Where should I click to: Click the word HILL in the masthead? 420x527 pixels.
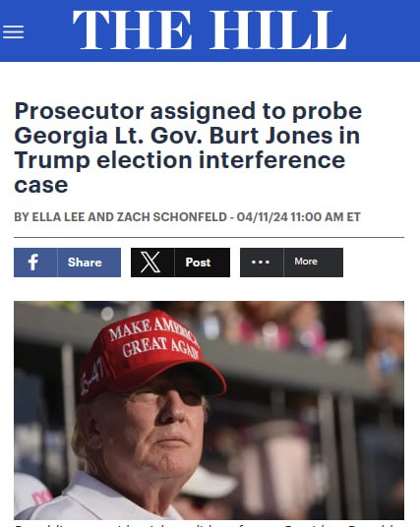coord(277,30)
